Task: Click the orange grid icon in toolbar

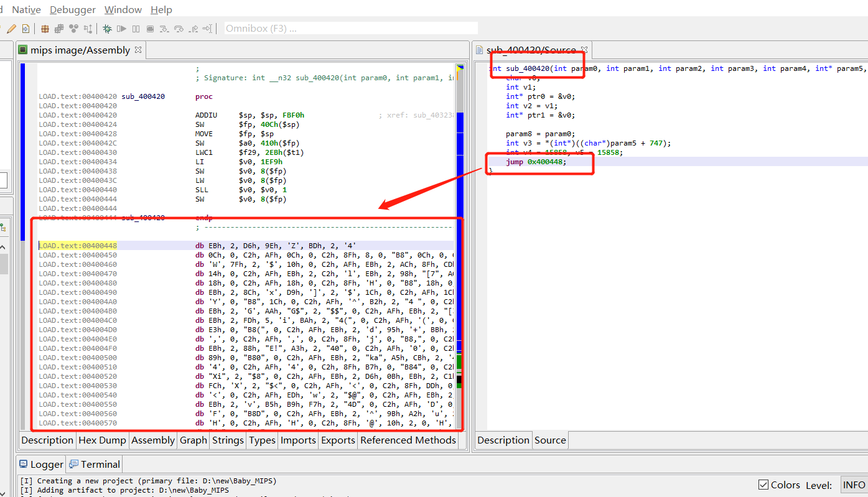Action: click(45, 29)
